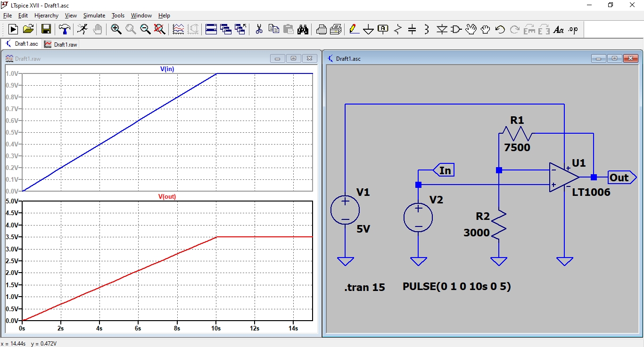644x347 pixels.
Task: Maximize the Draft1.raw plot window
Action: (x=293, y=58)
